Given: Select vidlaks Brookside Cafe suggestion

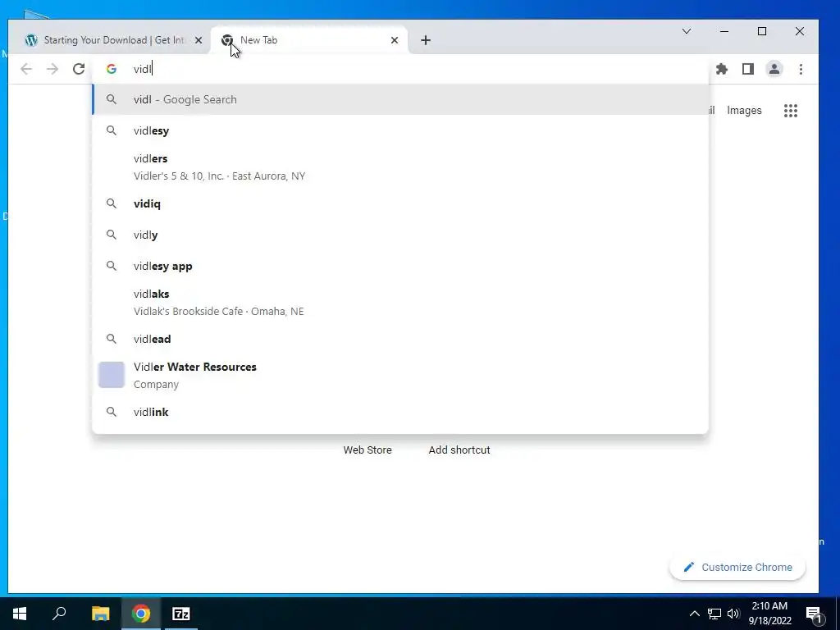Looking at the screenshot, I should pos(400,302).
